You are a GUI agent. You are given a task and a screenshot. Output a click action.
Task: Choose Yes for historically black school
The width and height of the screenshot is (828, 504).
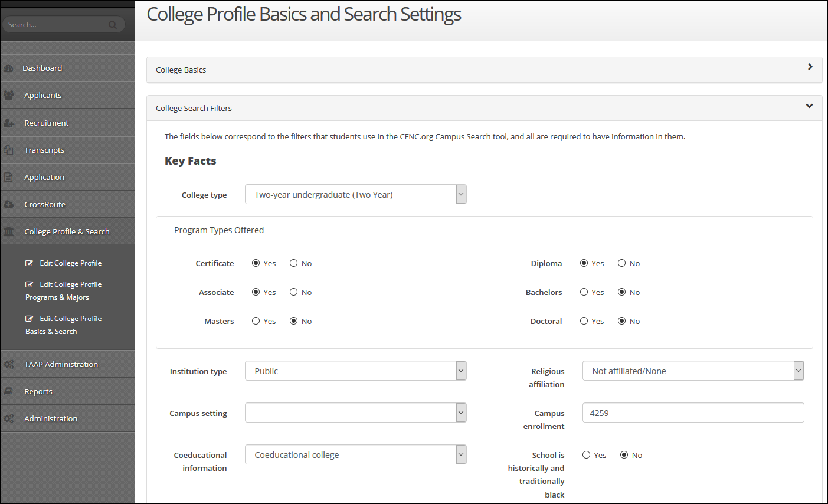point(586,454)
